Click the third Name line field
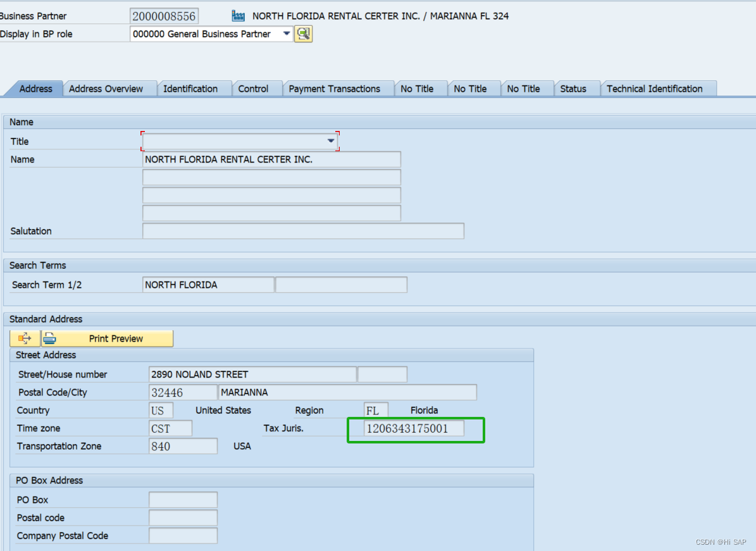Viewport: 756px width, 551px height. point(271,195)
